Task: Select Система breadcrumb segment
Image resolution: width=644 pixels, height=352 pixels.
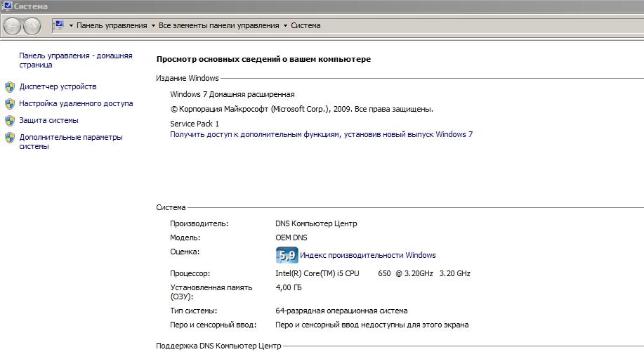Action: point(305,25)
